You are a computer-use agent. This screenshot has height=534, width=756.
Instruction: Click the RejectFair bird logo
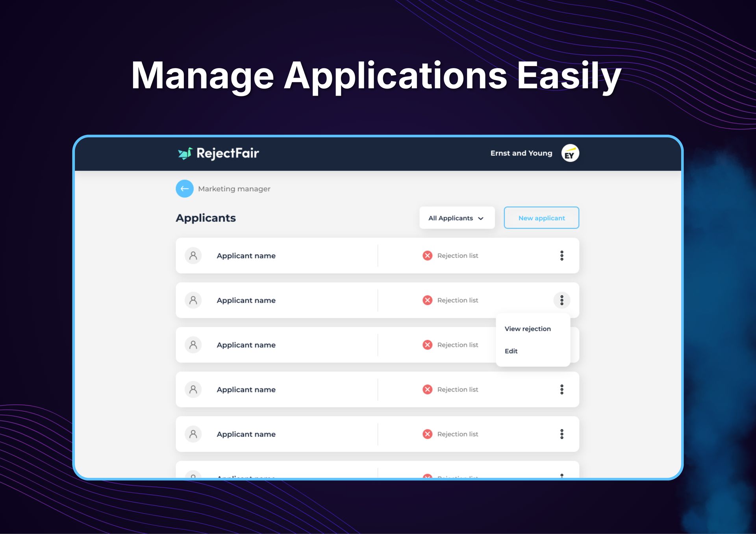click(185, 153)
